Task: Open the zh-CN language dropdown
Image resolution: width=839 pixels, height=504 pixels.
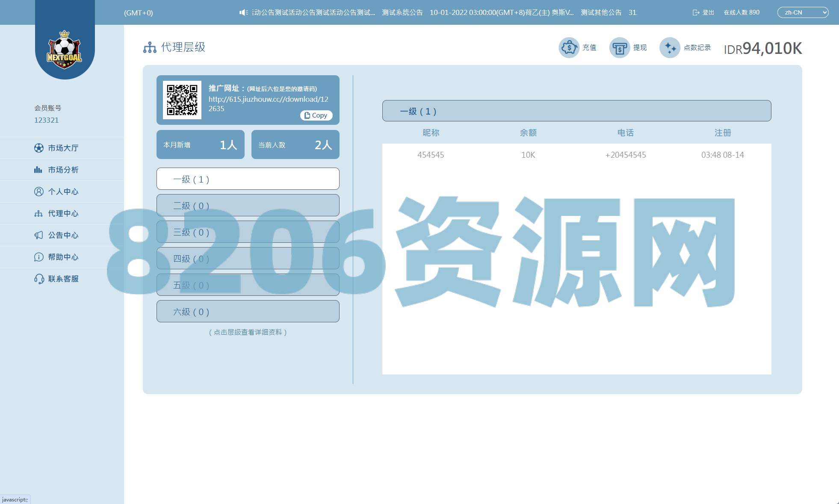Action: click(803, 12)
